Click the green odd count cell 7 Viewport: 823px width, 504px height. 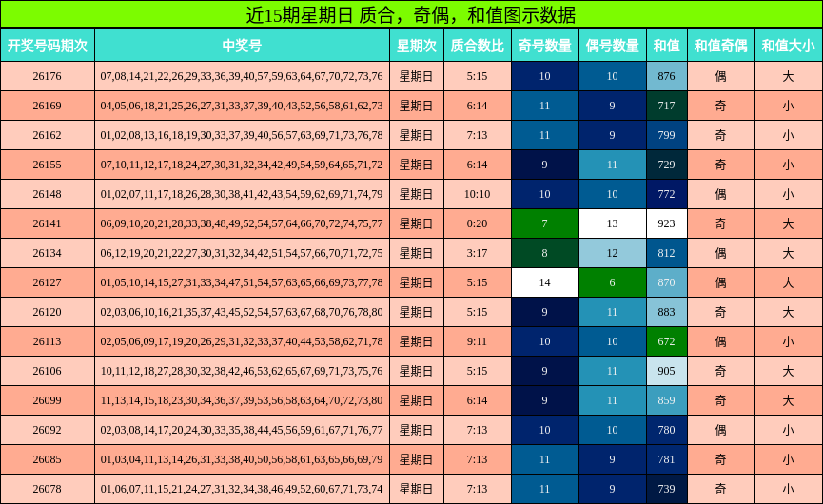(545, 223)
